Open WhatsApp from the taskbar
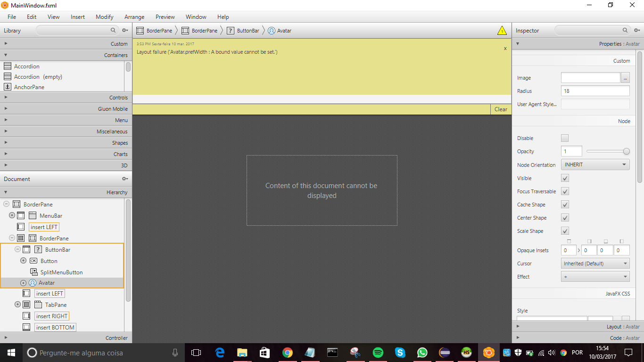 tap(422, 353)
